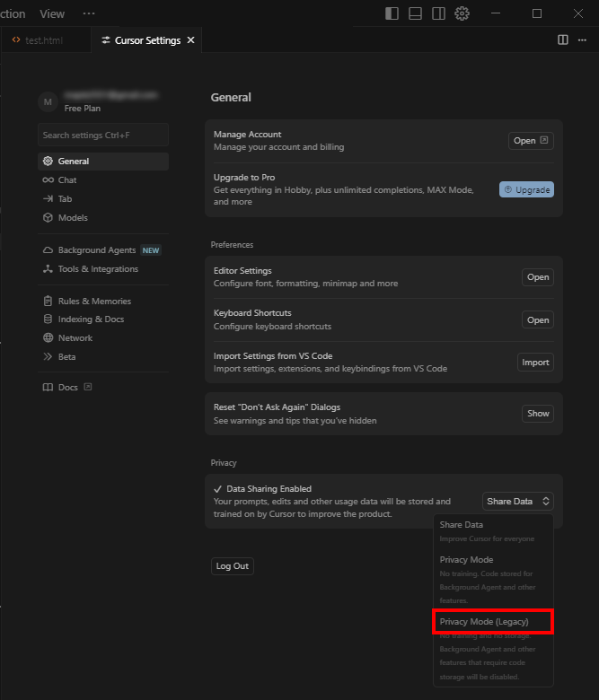The height and width of the screenshot is (700, 599).
Task: Click the Beta double-chevron icon
Action: coord(48,356)
